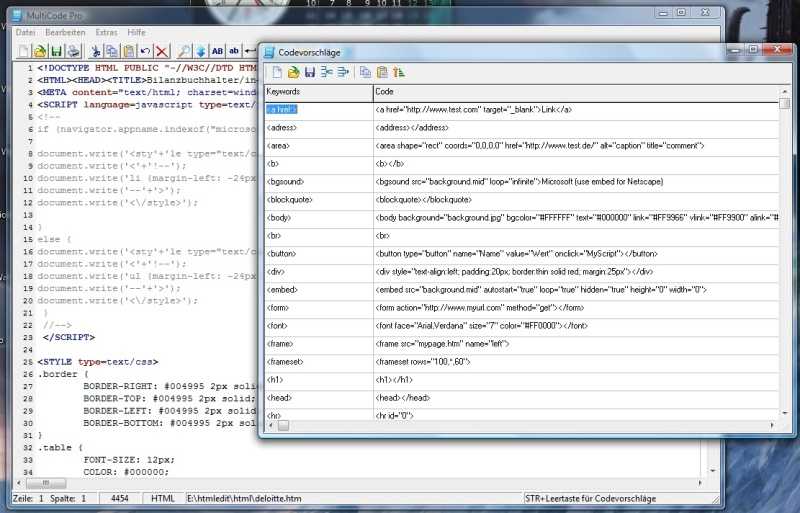Click editor horizontal scrollbar right arrow
Viewport: 800px width, 513px height.
coord(700,482)
